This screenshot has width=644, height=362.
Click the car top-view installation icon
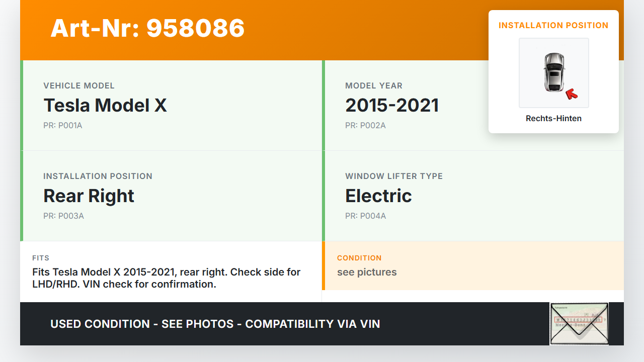coord(553,72)
